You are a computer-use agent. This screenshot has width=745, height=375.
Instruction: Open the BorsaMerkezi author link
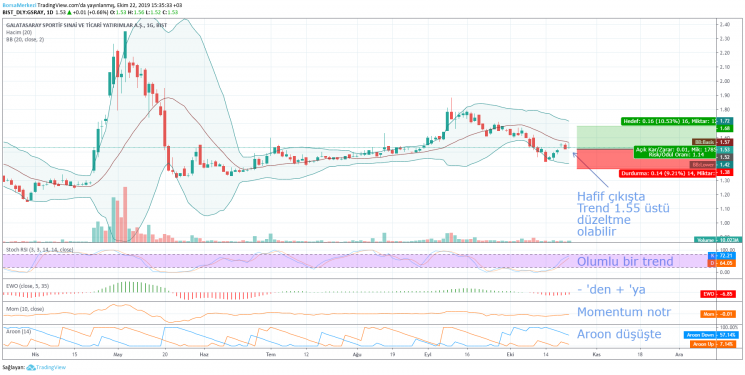point(19,5)
